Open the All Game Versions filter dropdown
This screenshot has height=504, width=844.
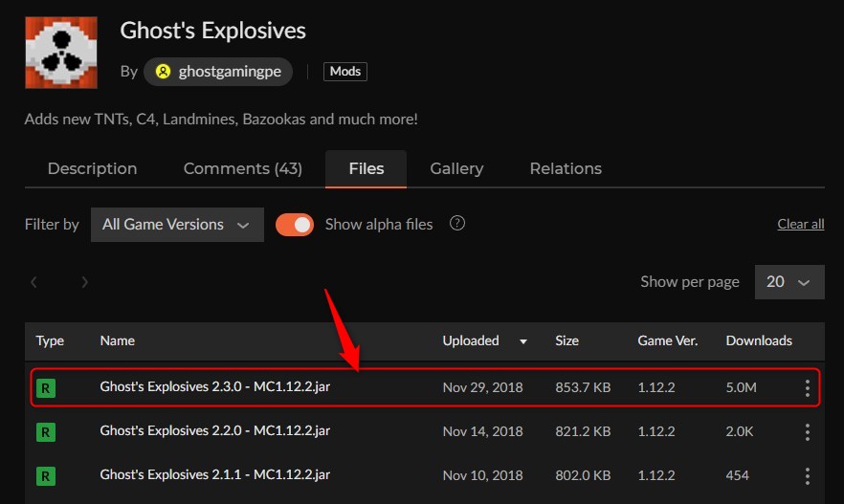(x=177, y=225)
